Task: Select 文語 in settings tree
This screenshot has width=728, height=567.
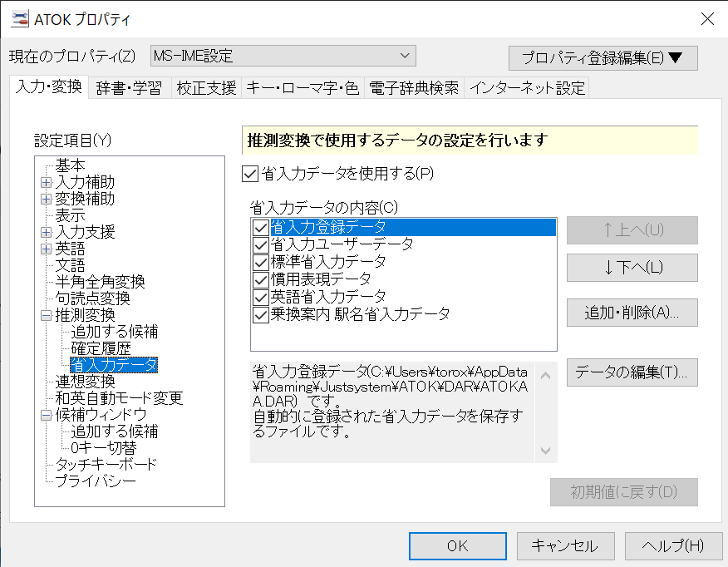Action: click(x=70, y=265)
